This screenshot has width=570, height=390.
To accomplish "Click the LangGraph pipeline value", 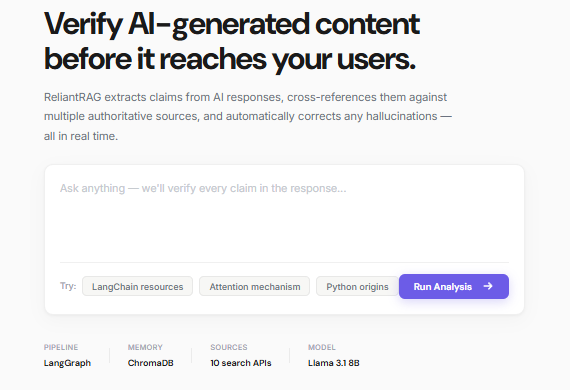I will (67, 363).
